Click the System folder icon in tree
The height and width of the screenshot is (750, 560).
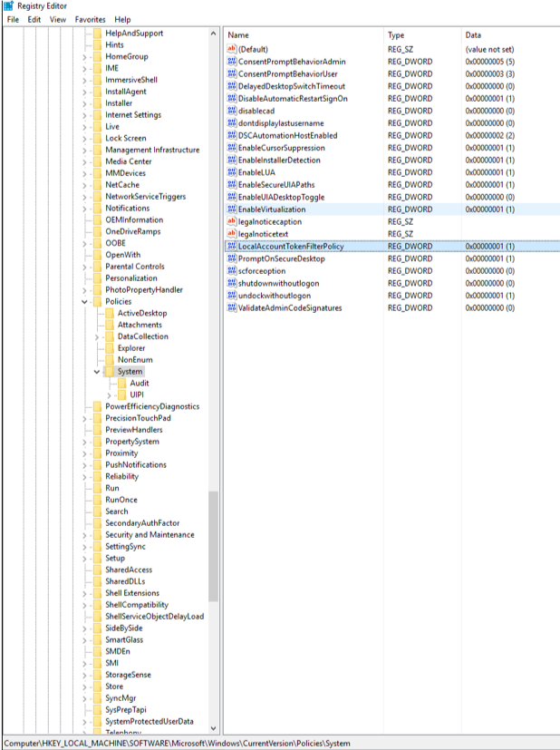[x=110, y=372]
